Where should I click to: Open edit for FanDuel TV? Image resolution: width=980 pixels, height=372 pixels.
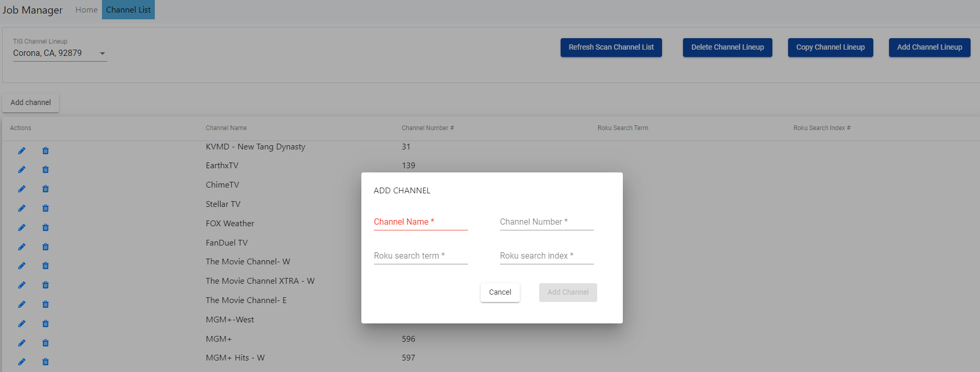[21, 247]
